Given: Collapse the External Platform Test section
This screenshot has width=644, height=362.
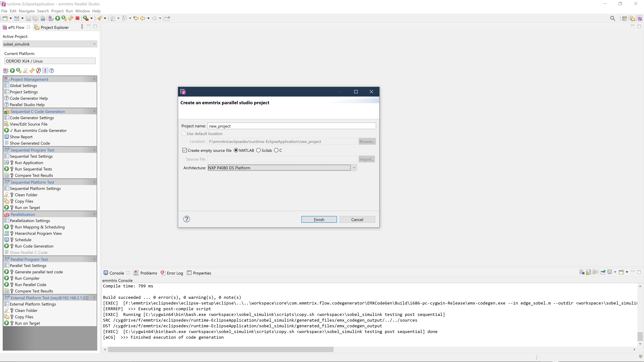Looking at the screenshot, I should 94,297.
